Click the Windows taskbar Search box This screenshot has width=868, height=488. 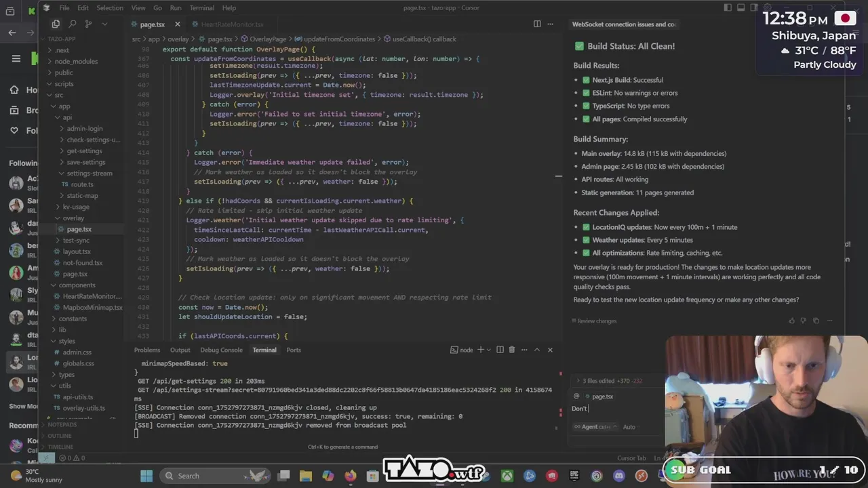216,476
